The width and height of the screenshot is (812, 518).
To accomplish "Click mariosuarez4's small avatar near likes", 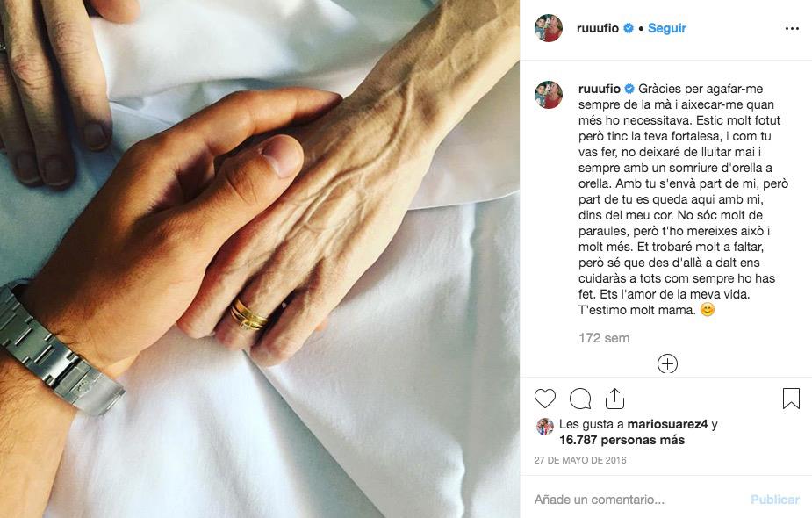I will [x=545, y=427].
